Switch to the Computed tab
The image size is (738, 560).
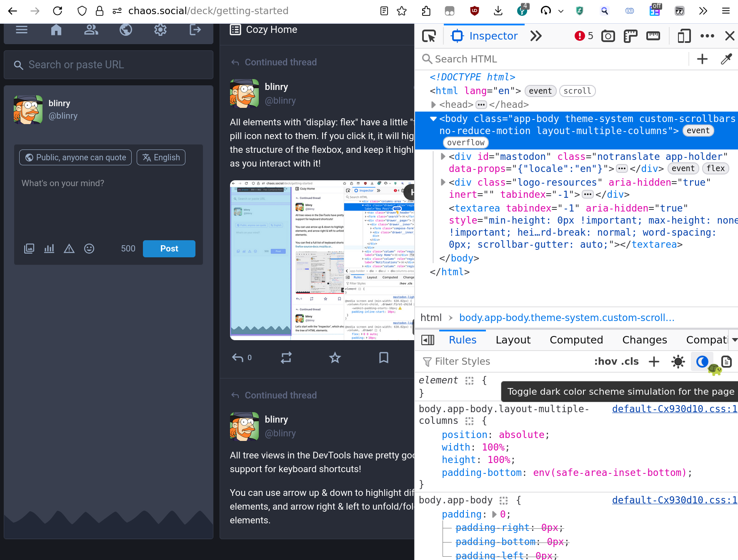tap(576, 340)
